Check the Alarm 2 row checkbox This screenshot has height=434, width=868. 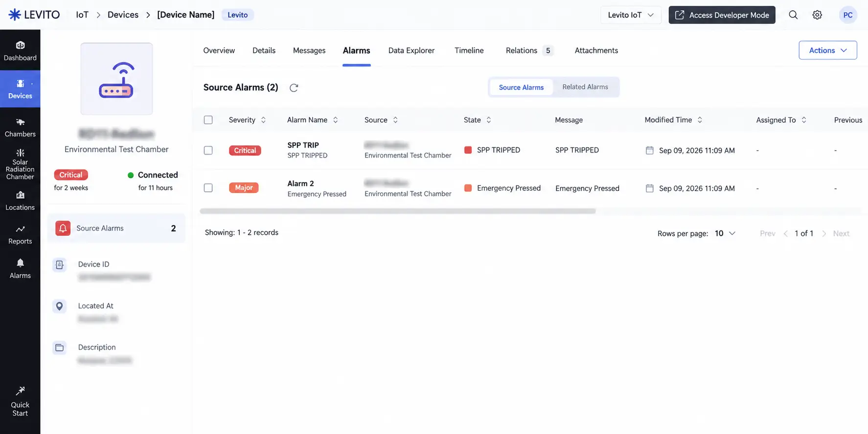pos(208,188)
